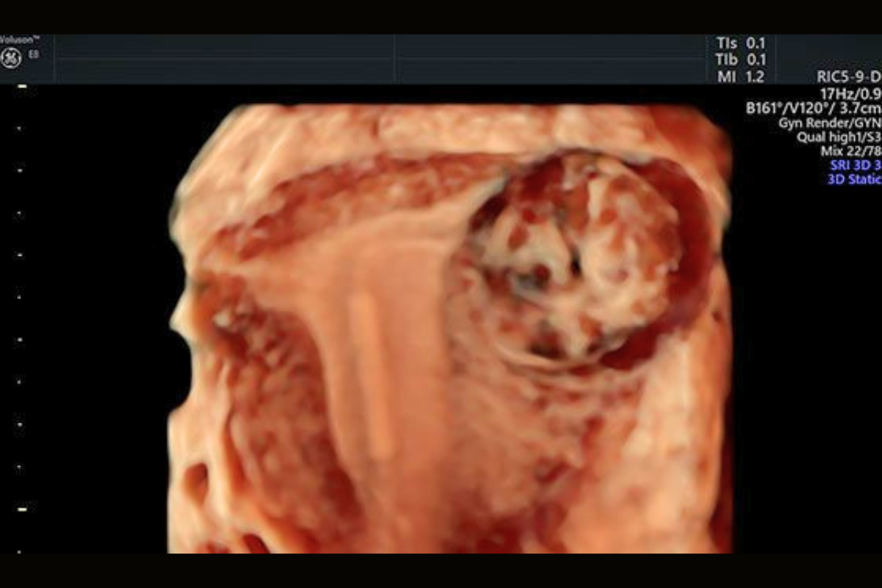The width and height of the screenshot is (882, 588).
Task: Click the GE logo icon
Action: 10,60
